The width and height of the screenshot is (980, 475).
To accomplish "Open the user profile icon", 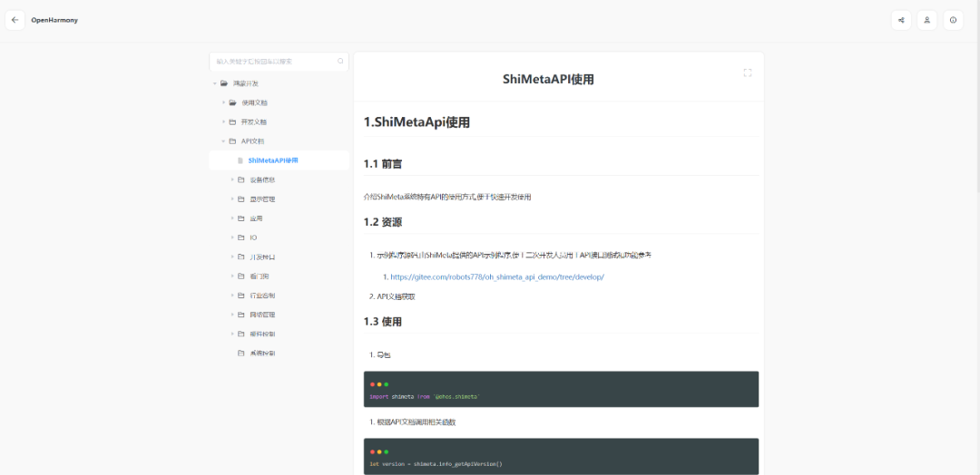I will pyautogui.click(x=926, y=20).
